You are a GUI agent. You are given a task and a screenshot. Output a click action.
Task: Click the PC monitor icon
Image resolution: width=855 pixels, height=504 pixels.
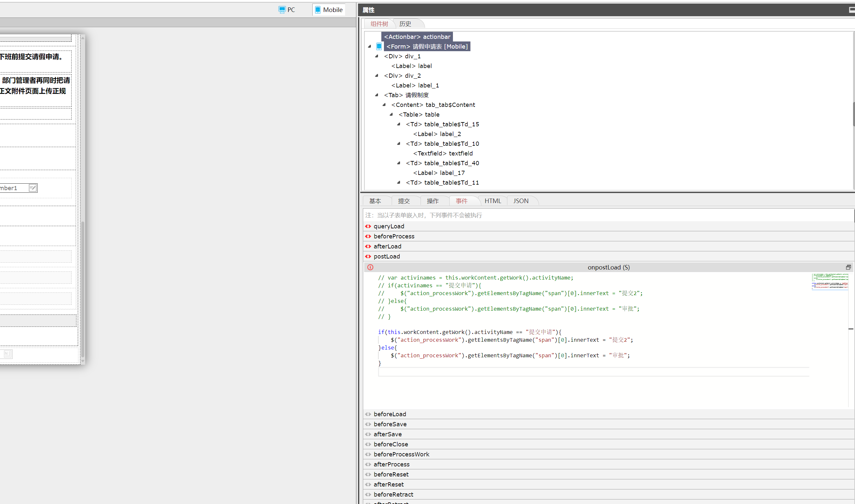[282, 9]
